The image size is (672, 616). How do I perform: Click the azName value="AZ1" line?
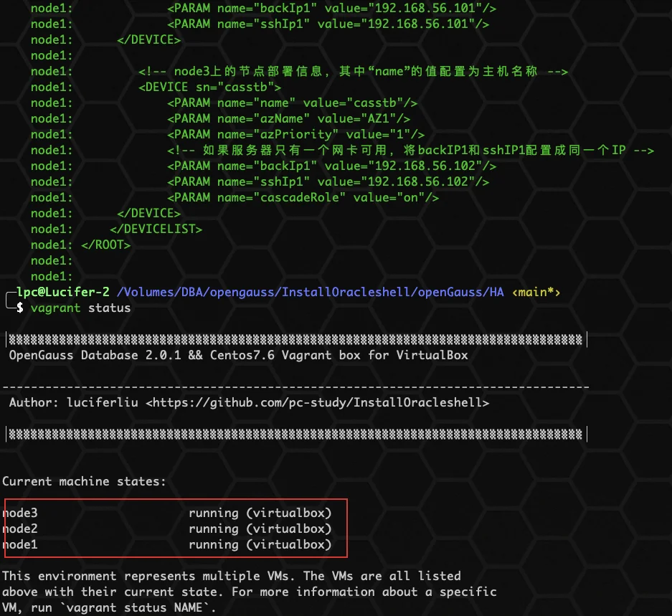(x=288, y=119)
